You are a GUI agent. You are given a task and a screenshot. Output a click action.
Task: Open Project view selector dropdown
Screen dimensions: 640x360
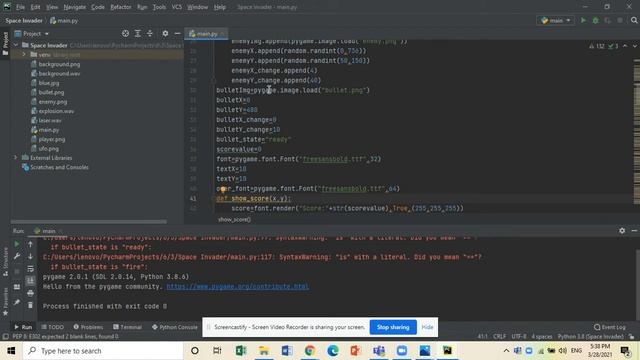click(32, 33)
